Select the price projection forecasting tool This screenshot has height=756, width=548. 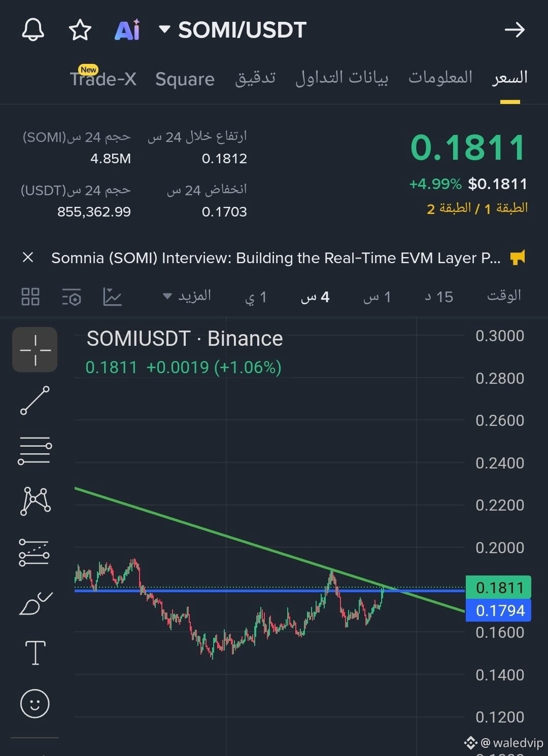34,552
